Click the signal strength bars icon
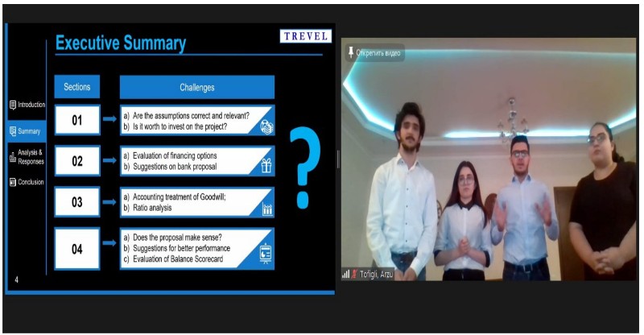The image size is (644, 335). point(345,274)
